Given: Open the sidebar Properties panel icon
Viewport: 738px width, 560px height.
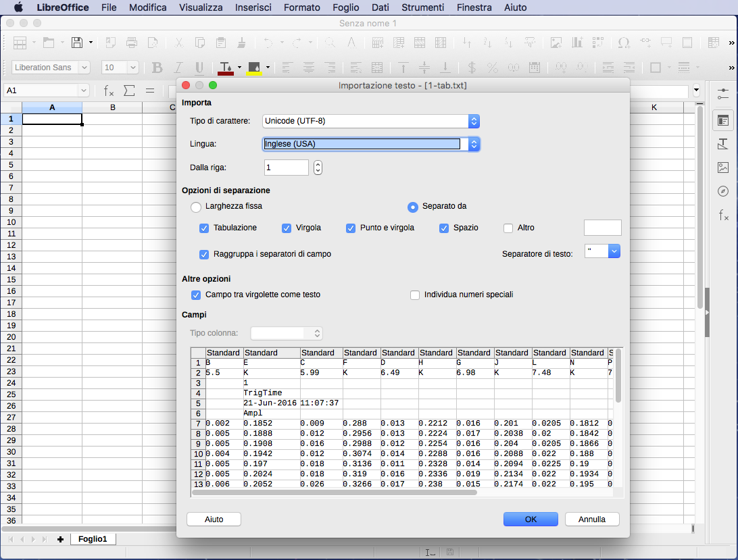Looking at the screenshot, I should 723,120.
